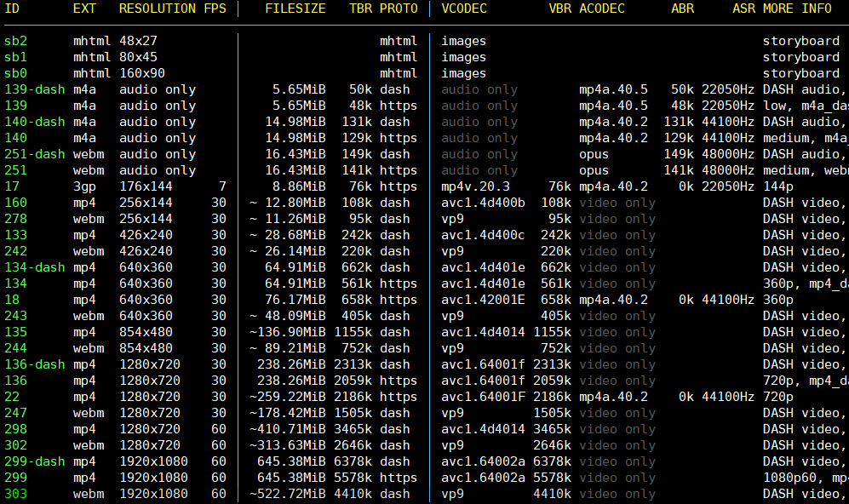
Task: Click format ID 136-dash
Action: click(x=35, y=365)
